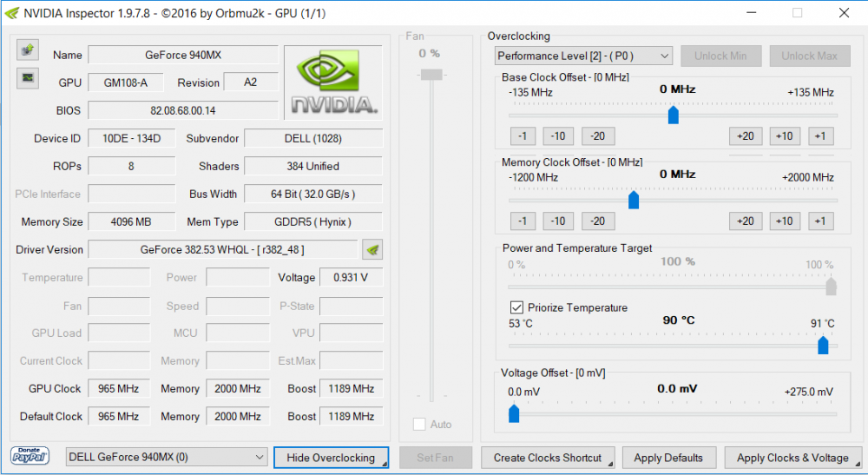This screenshot has height=475, width=868.
Task: Click NVIDIA Inspector title bar app icon
Action: tap(11, 13)
